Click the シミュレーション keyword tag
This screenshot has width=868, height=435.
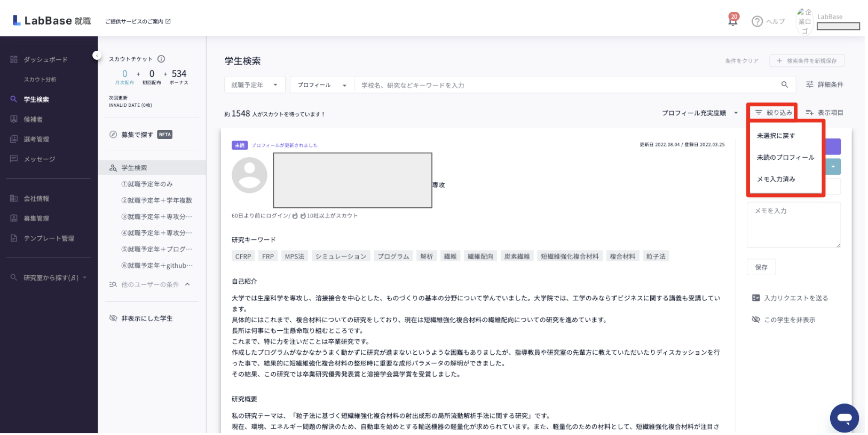(x=341, y=257)
